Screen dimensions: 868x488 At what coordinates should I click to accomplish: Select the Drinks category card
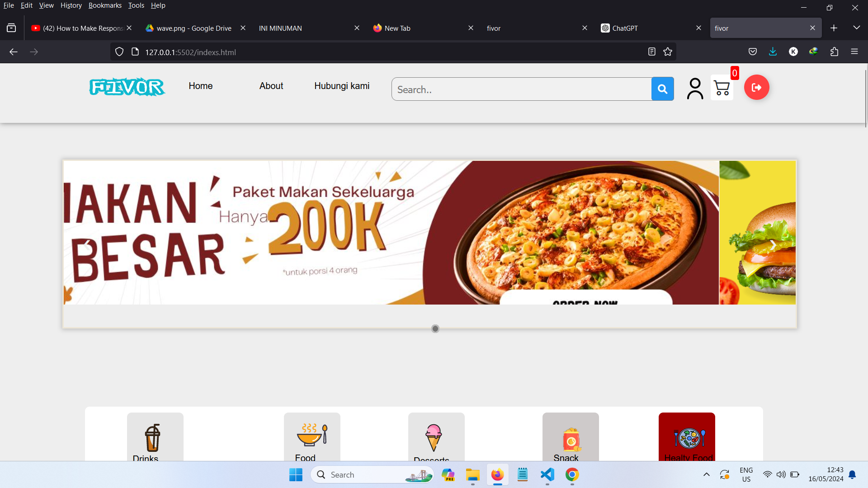[x=155, y=437]
